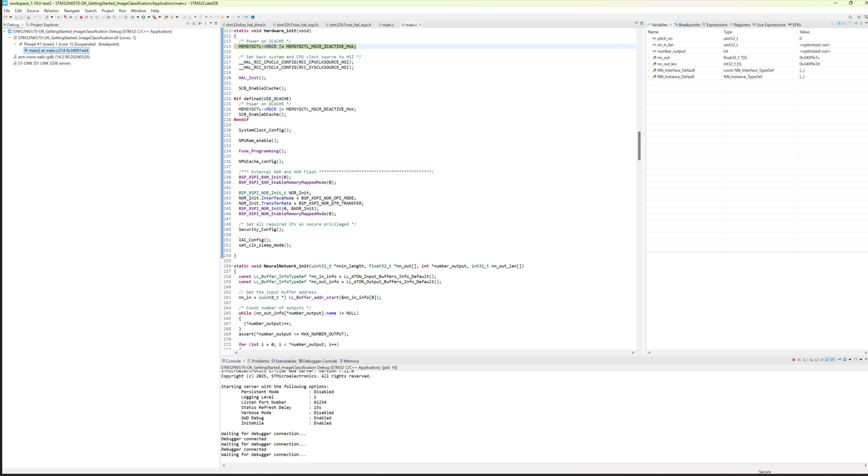The width and height of the screenshot is (868, 476).
Task: Switch to the Breakpoints tab
Action: tap(688, 25)
